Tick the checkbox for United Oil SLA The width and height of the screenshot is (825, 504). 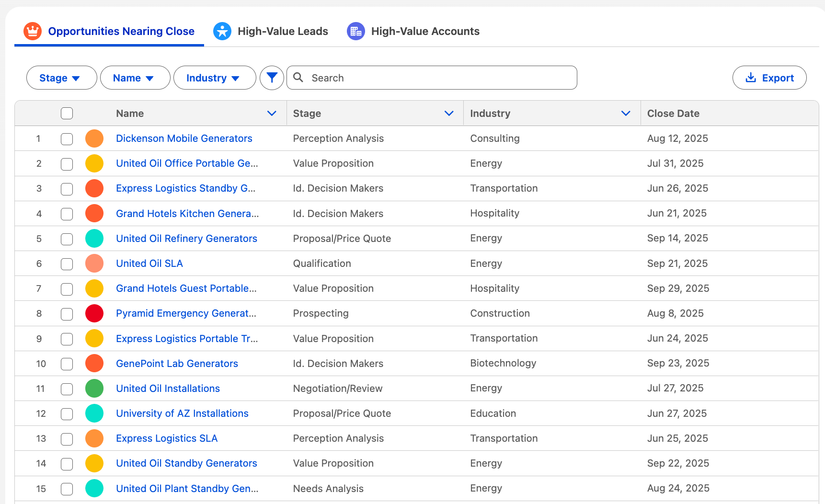click(x=67, y=264)
